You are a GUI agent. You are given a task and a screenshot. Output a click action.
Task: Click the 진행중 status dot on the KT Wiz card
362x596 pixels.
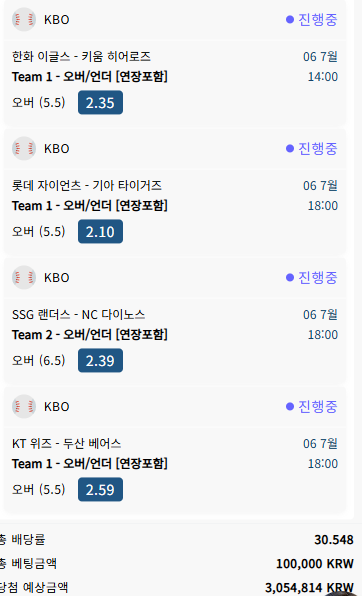point(290,406)
